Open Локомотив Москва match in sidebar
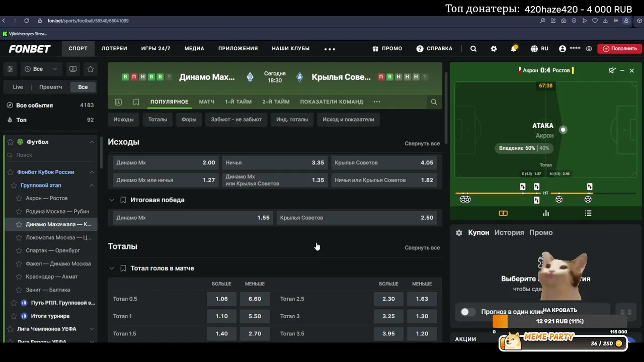This screenshot has height=362, width=644. (58, 238)
